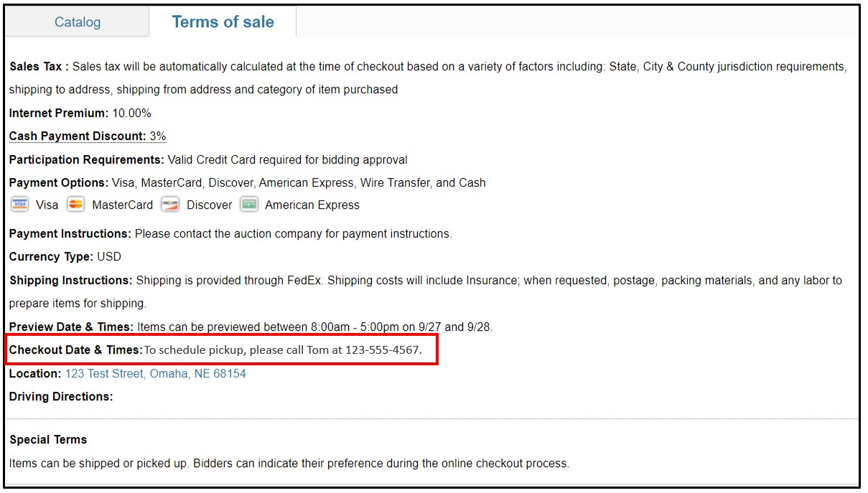Select the Terms of sale tab
The image size is (868, 493).
pyautogui.click(x=223, y=22)
